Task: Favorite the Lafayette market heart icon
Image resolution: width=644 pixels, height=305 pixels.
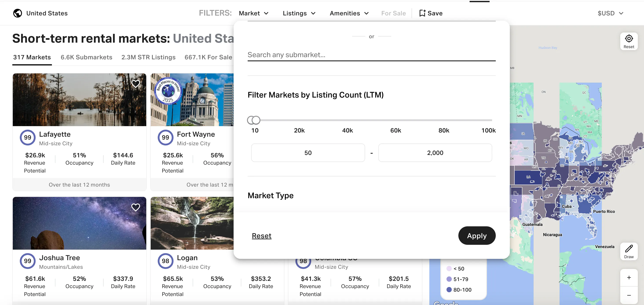Action: pyautogui.click(x=135, y=84)
